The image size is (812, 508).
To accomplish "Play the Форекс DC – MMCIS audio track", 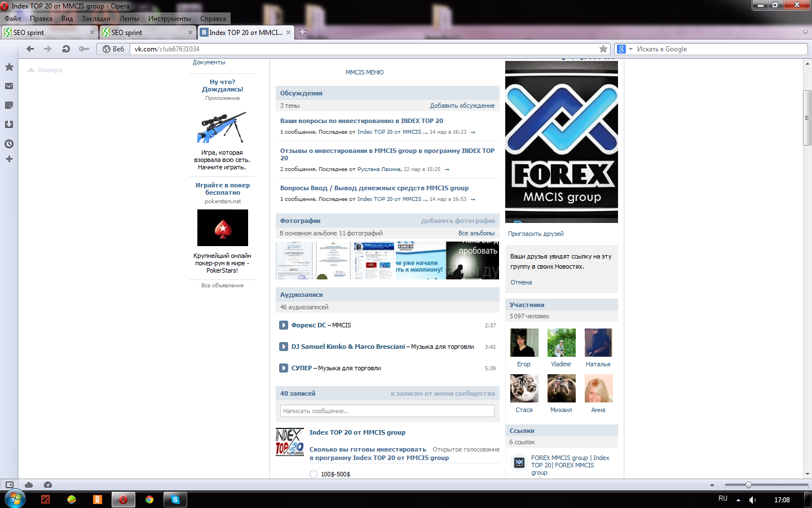I will (x=284, y=325).
